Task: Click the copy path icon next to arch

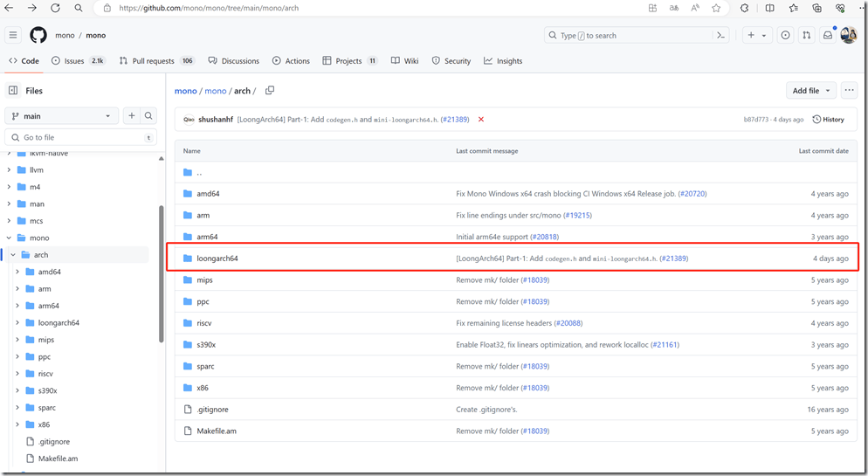Action: 270,91
